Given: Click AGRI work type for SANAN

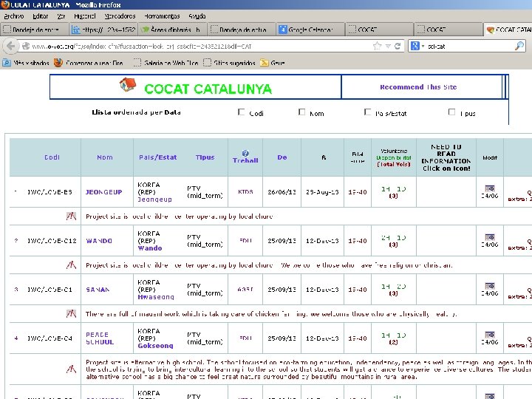Looking at the screenshot, I should [245, 290].
